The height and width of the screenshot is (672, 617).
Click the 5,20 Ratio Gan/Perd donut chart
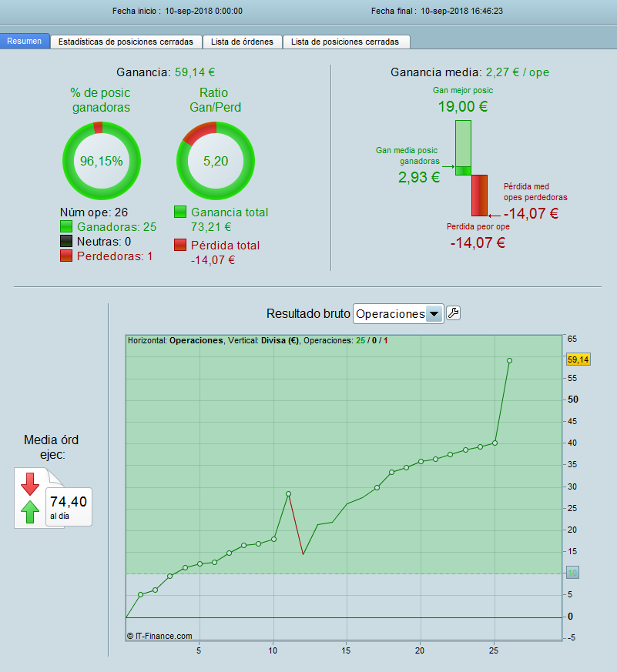(216, 161)
